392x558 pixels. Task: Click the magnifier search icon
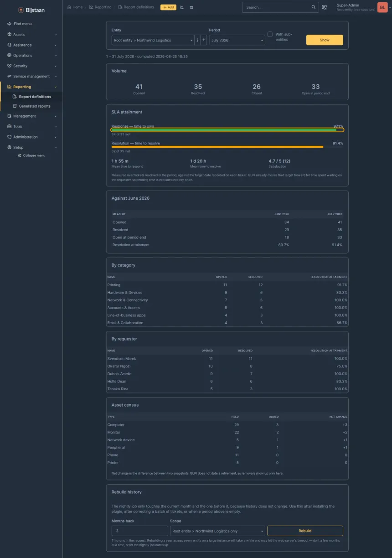coord(314,7)
